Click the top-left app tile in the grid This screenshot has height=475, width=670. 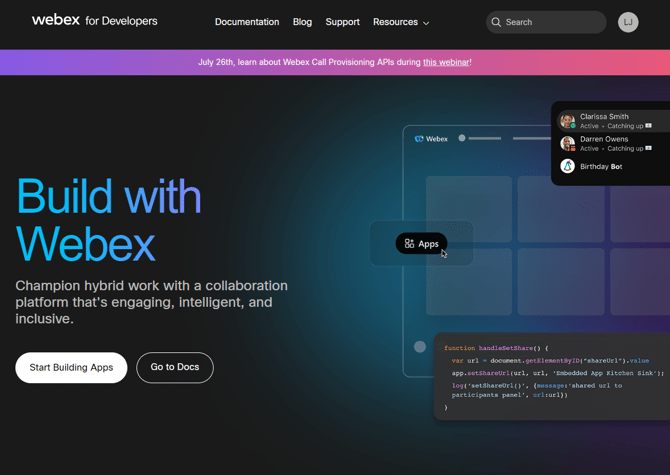[468, 209]
